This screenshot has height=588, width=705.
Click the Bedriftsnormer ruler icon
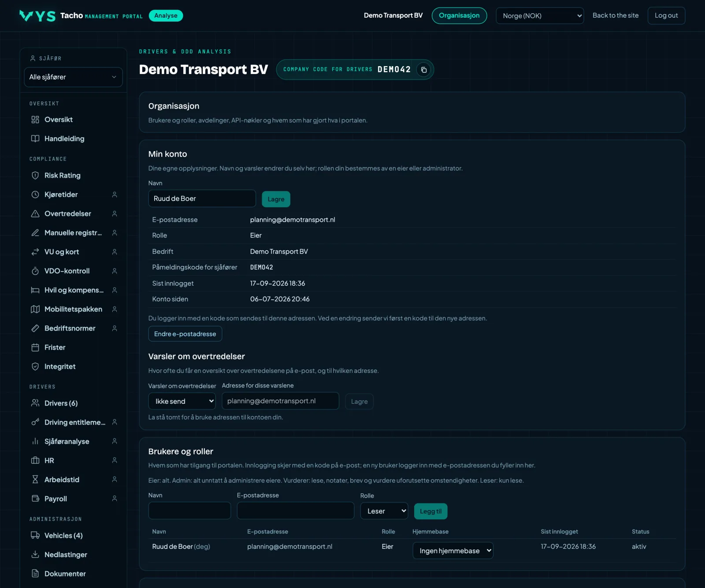pos(35,328)
